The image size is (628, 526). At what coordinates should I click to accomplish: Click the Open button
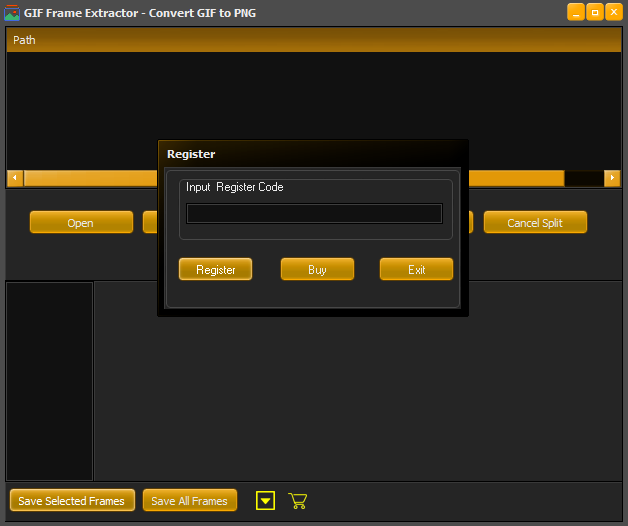click(81, 222)
